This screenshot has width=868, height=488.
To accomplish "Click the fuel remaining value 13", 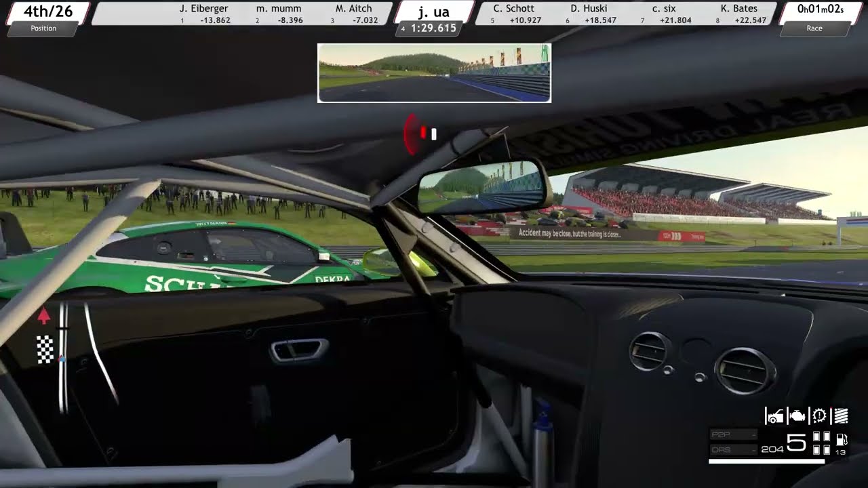I will coord(841,452).
